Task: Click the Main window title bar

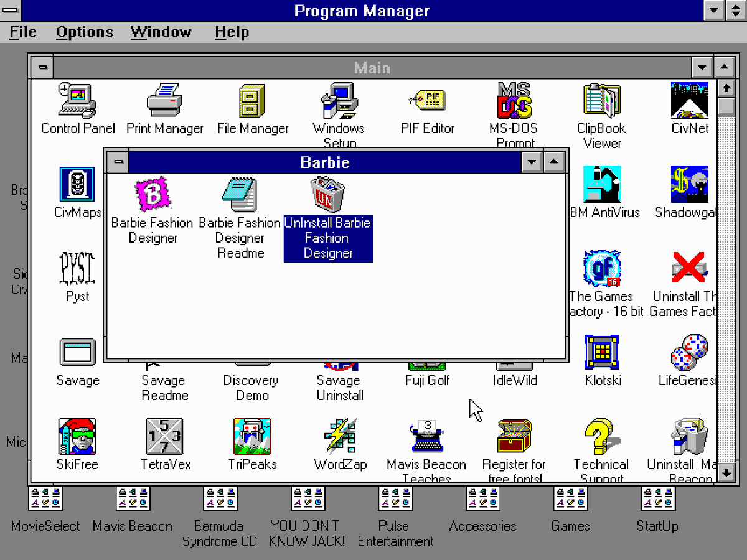Action: pyautogui.click(x=372, y=67)
